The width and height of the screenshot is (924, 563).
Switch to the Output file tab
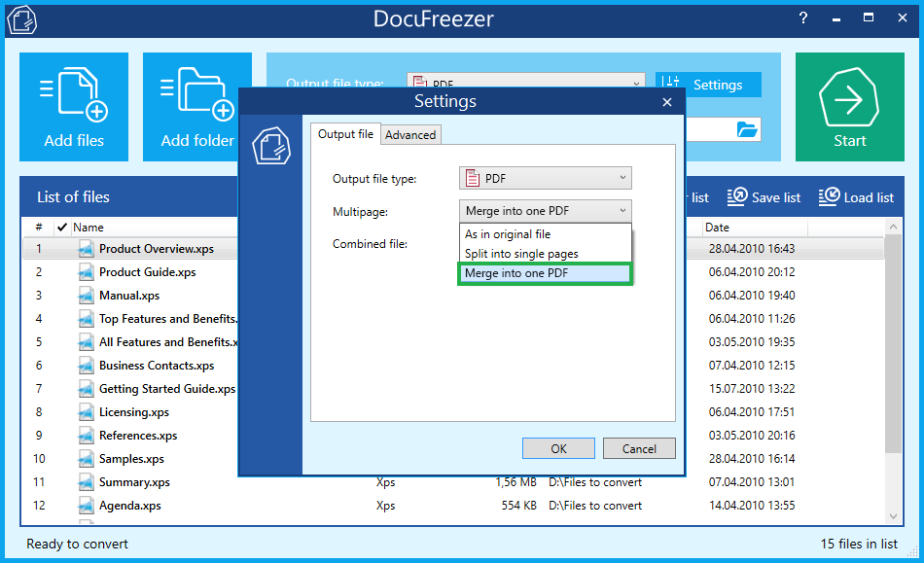(345, 134)
